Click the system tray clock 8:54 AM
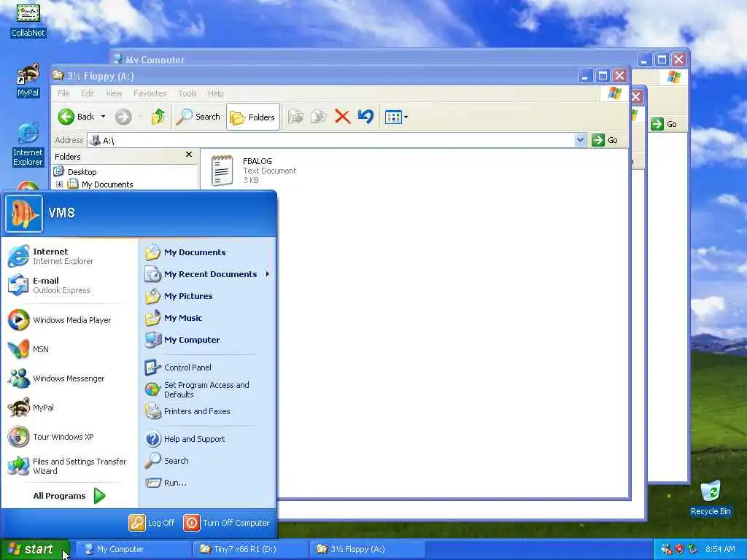Viewport: 747px width, 560px height. point(720,549)
